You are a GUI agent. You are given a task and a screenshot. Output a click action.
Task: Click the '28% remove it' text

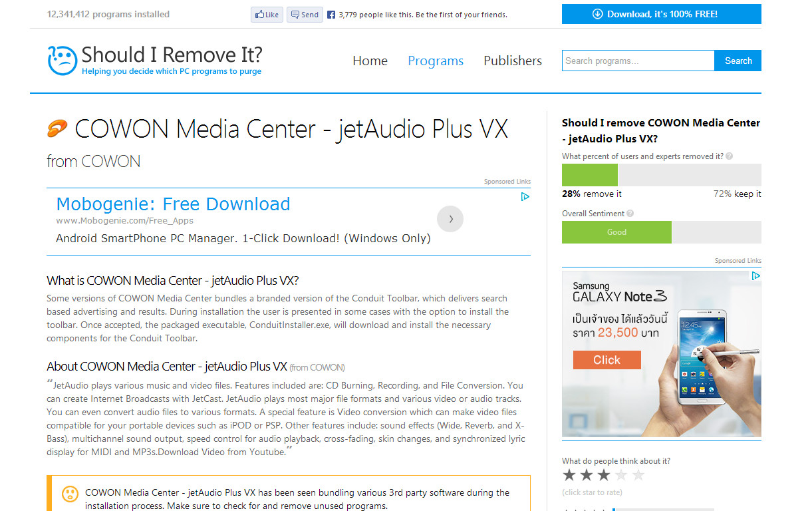(x=592, y=194)
